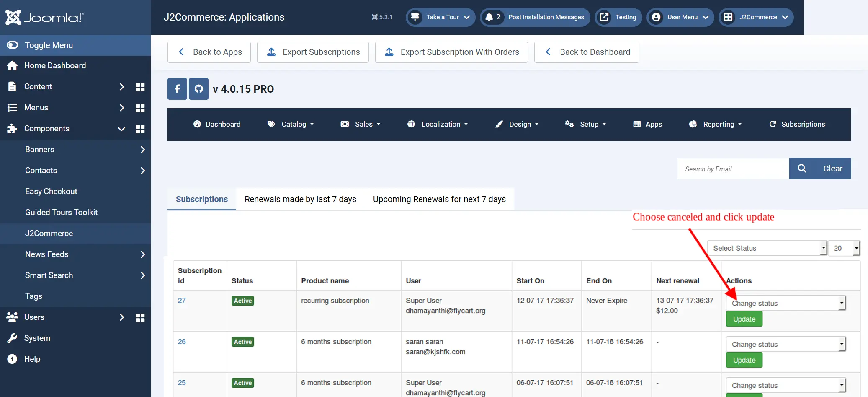This screenshot has width=868, height=397.
Task: Open Tags in the sidebar
Action: pyautogui.click(x=33, y=296)
